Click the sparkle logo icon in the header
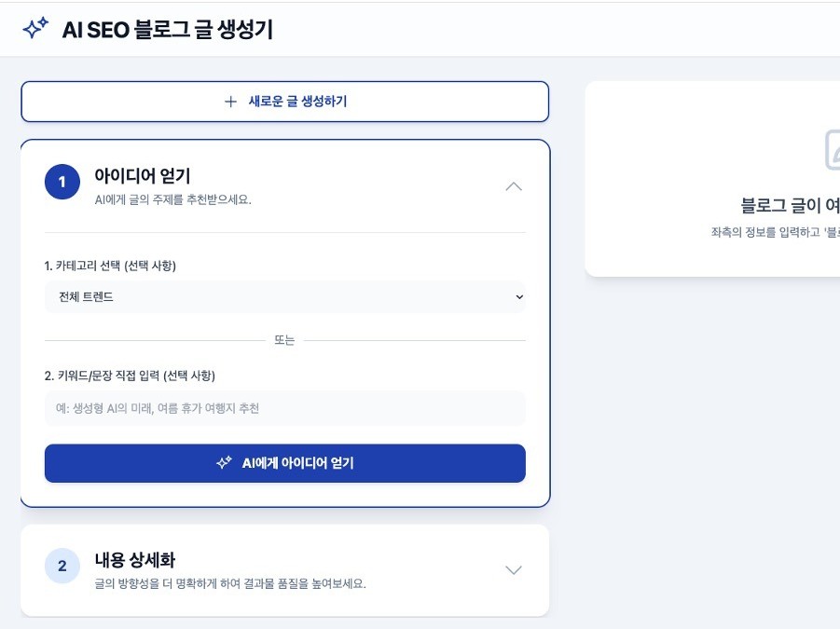Viewport: 840px width, 629px height. pos(37,29)
